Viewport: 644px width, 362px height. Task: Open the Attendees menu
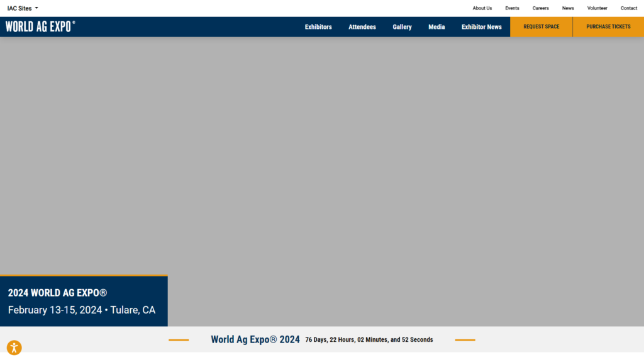pos(362,26)
